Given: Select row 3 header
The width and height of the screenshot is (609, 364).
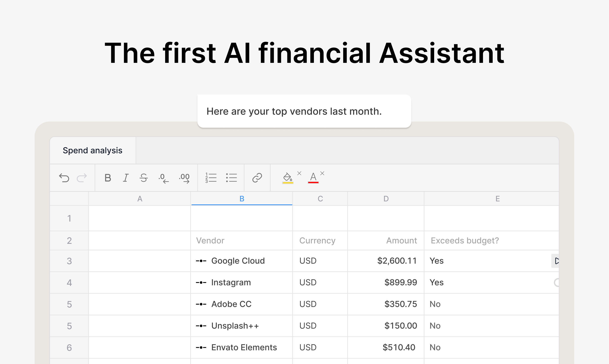Looking at the screenshot, I should tap(69, 261).
